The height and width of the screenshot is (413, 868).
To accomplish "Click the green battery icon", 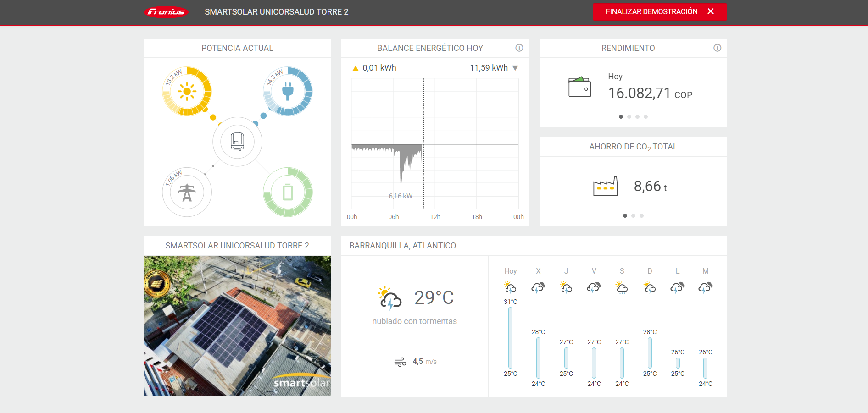I will click(x=288, y=193).
